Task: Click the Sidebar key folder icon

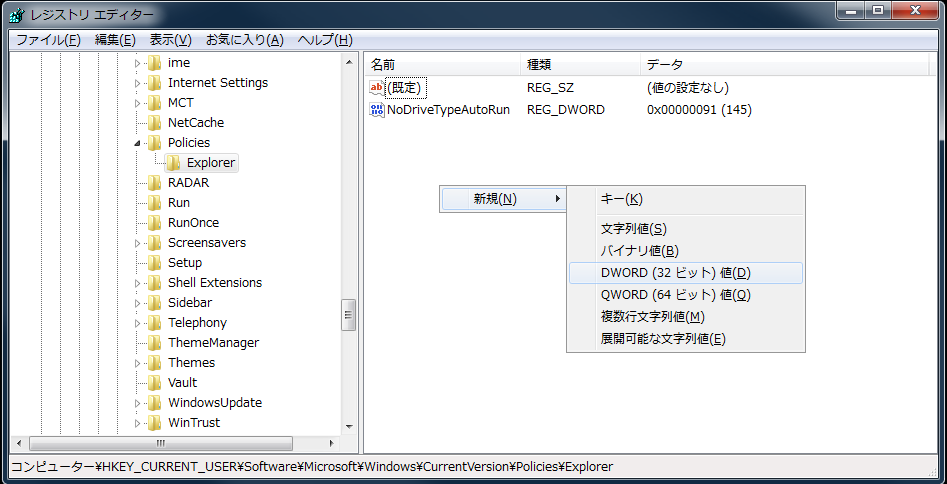Action: tap(154, 303)
